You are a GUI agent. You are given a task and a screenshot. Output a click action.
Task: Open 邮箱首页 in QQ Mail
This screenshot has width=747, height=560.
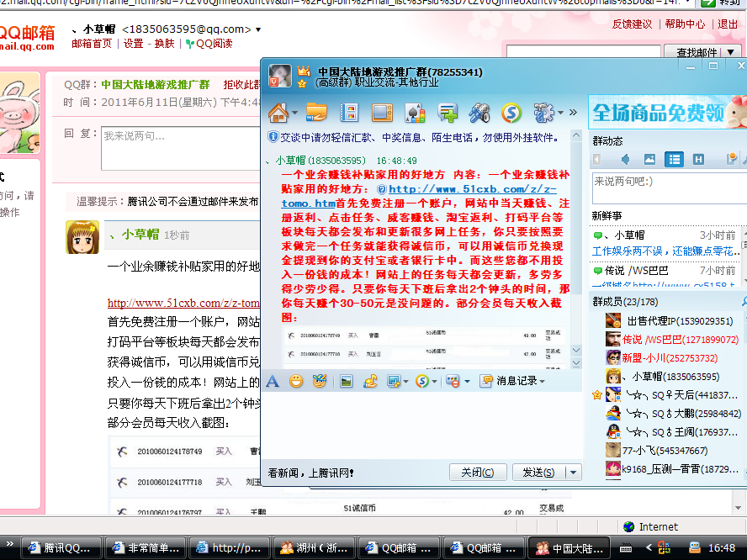pyautogui.click(x=92, y=44)
